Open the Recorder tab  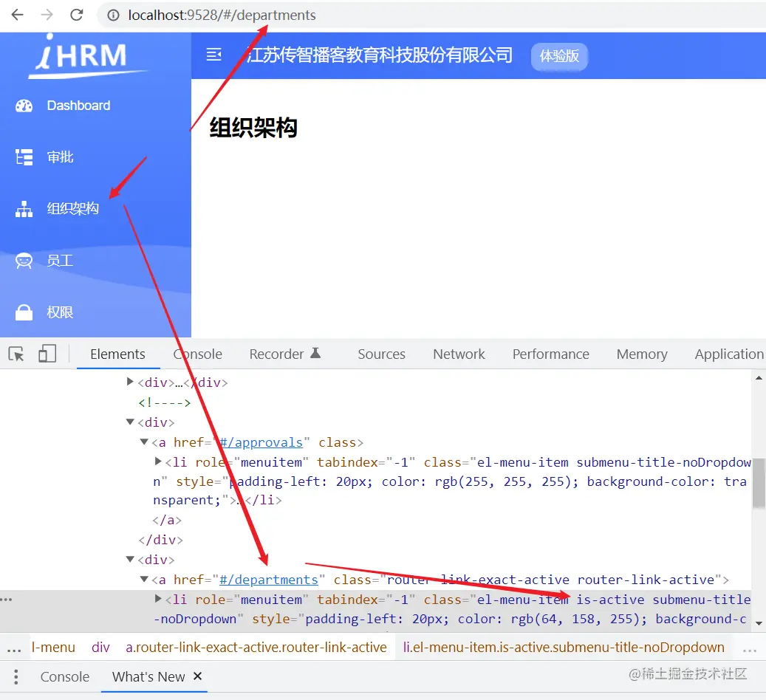pos(285,354)
